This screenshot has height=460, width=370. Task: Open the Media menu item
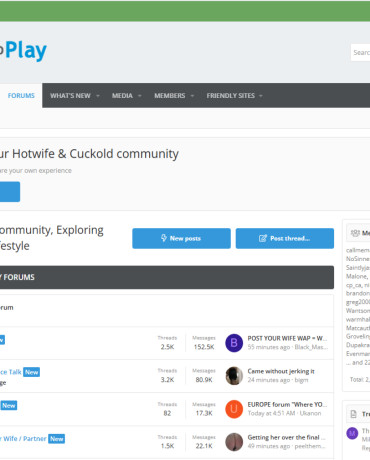coord(122,96)
